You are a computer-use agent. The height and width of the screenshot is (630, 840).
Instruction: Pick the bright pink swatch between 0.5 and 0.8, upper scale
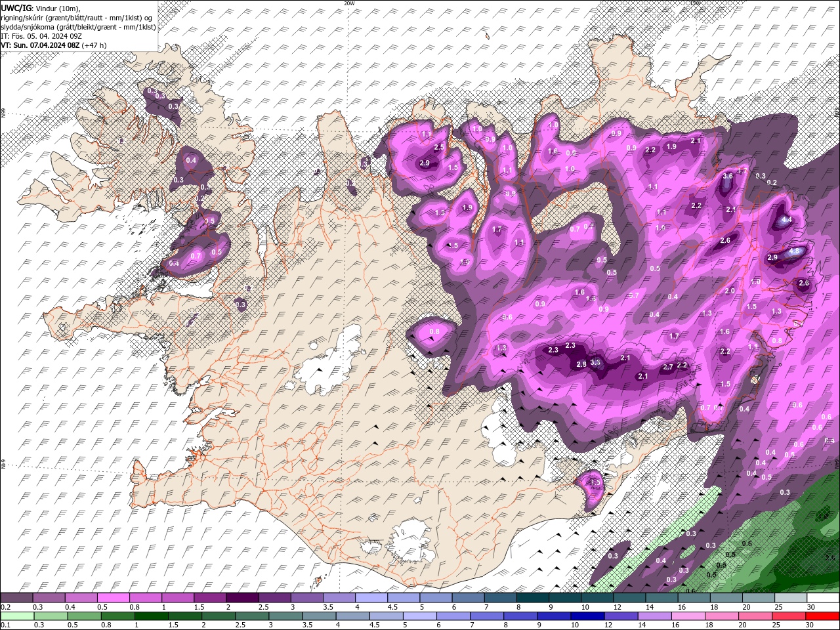click(113, 598)
